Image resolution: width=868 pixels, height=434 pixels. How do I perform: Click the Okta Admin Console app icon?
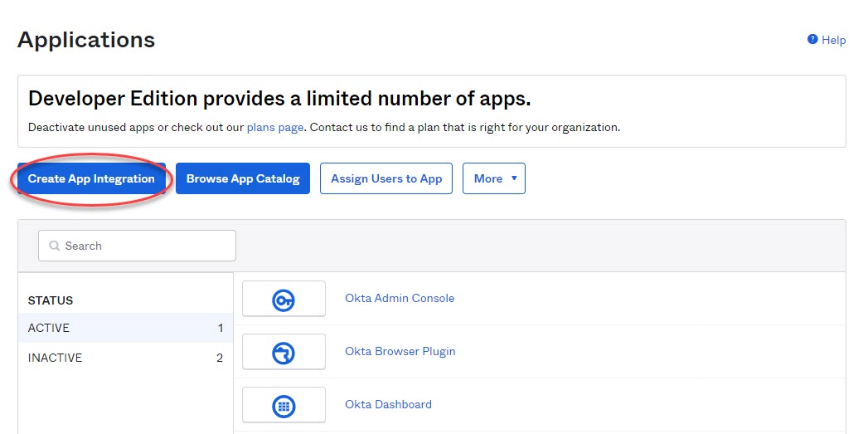click(x=284, y=299)
